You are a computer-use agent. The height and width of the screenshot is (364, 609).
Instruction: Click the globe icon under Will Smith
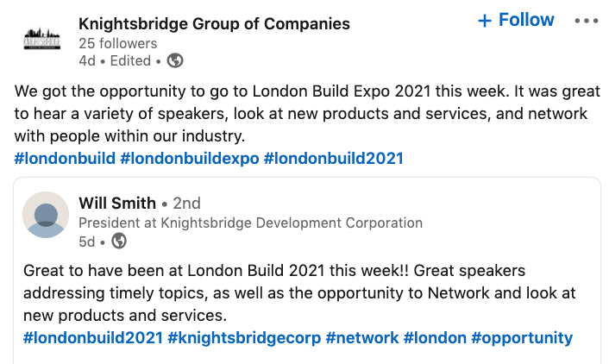tap(119, 241)
